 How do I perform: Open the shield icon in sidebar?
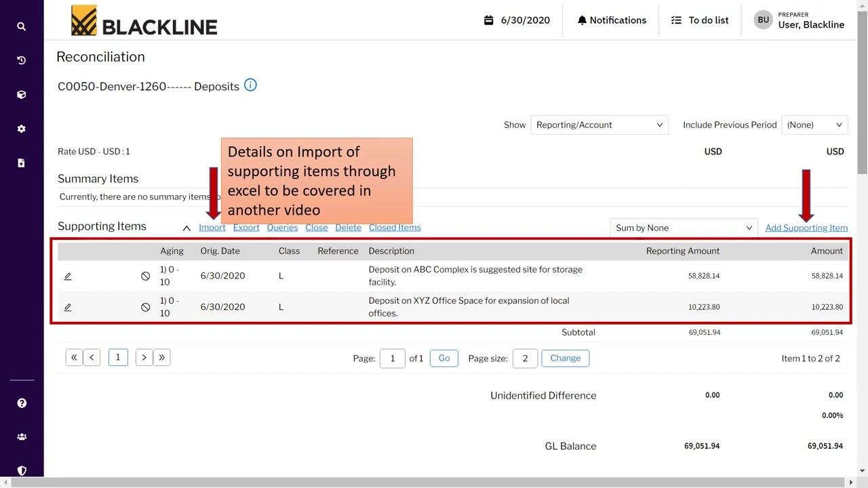coord(22,470)
